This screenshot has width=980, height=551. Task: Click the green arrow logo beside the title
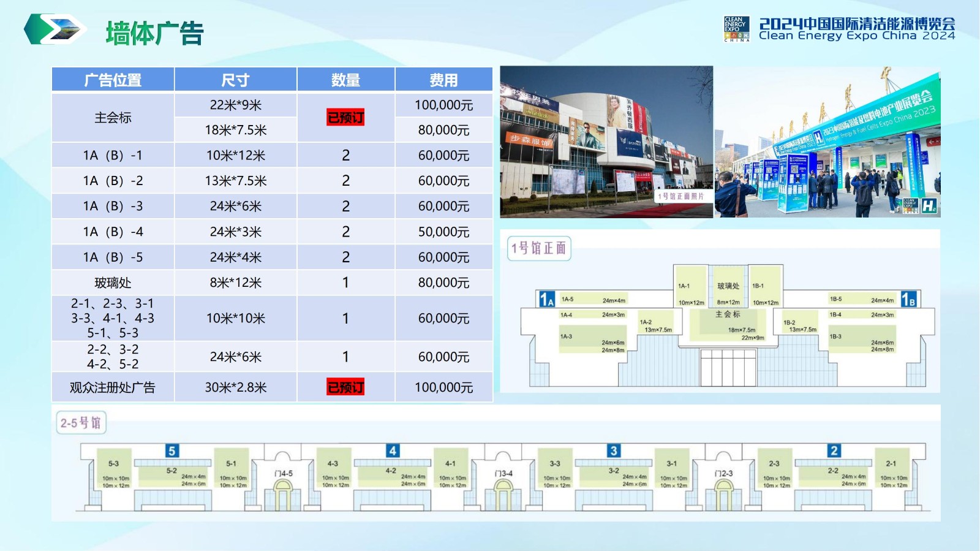tap(55, 29)
